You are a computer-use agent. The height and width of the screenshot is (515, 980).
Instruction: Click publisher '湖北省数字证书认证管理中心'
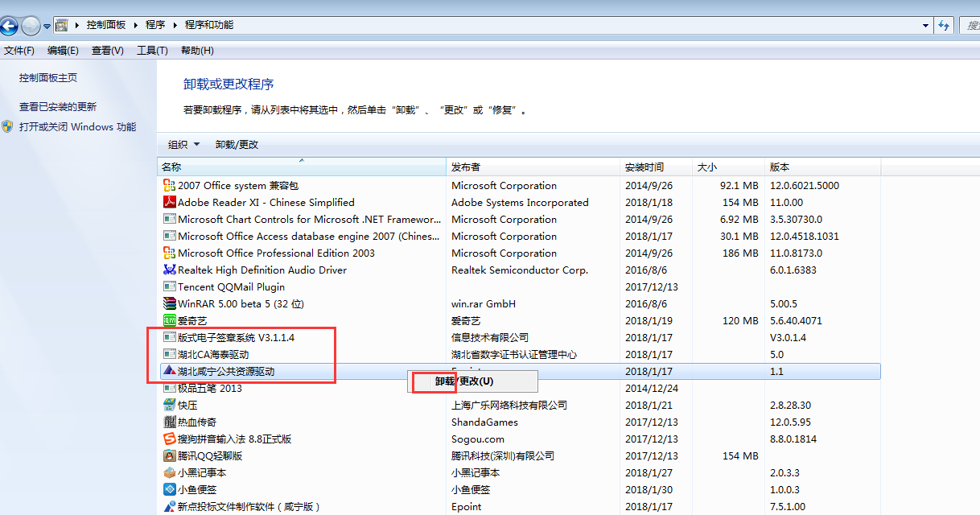click(x=514, y=355)
